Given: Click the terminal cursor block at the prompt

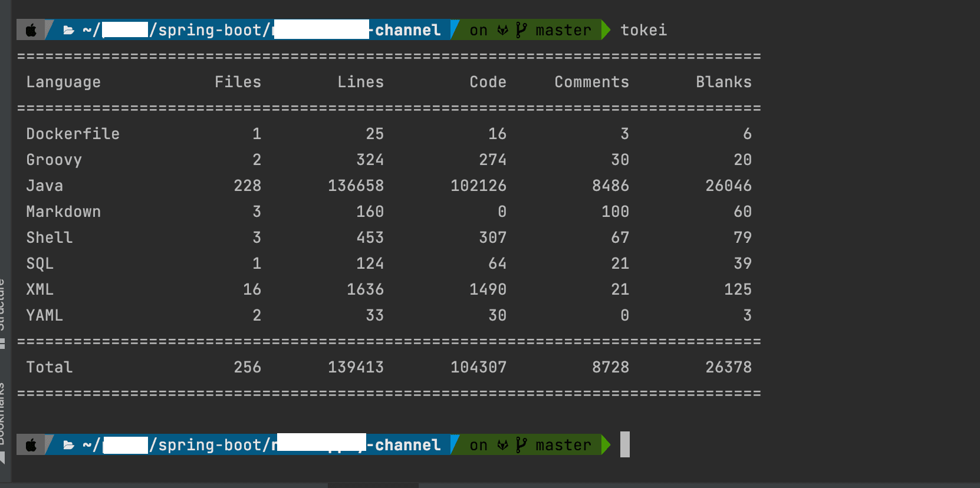Looking at the screenshot, I should (625, 444).
